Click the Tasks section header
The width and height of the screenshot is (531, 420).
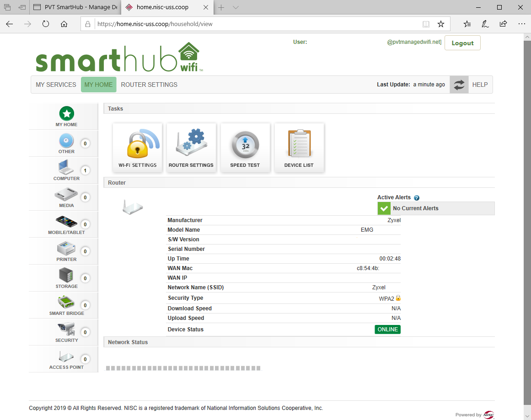pos(299,109)
